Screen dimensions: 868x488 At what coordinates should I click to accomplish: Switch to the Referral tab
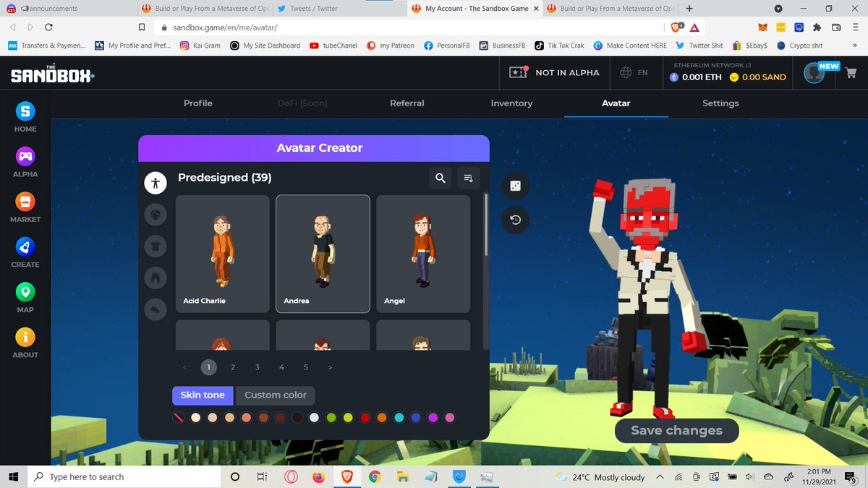[407, 103]
